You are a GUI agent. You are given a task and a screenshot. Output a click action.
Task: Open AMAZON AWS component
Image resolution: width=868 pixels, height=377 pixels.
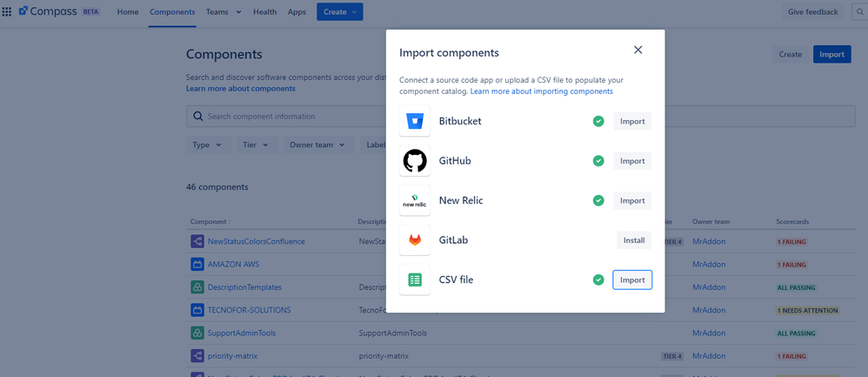pyautogui.click(x=234, y=265)
